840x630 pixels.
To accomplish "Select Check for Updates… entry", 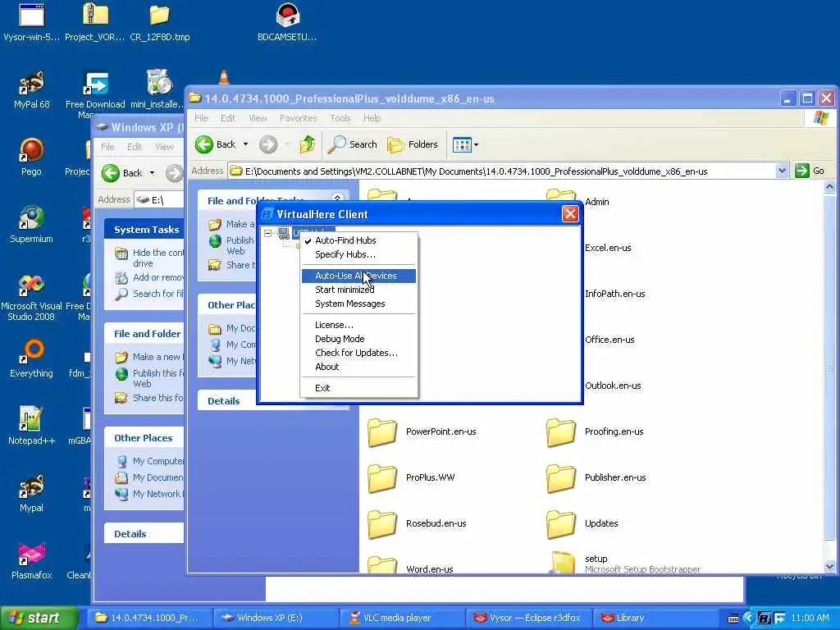I will (358, 353).
